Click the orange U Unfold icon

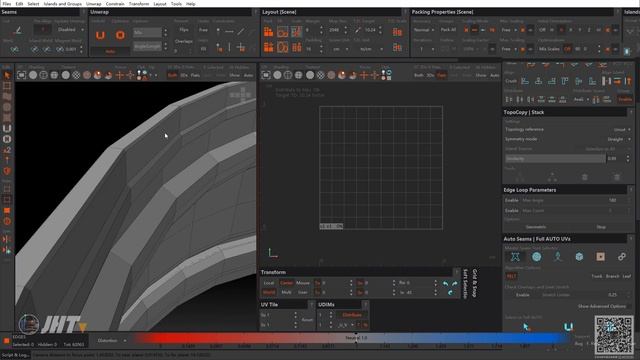tap(100, 35)
